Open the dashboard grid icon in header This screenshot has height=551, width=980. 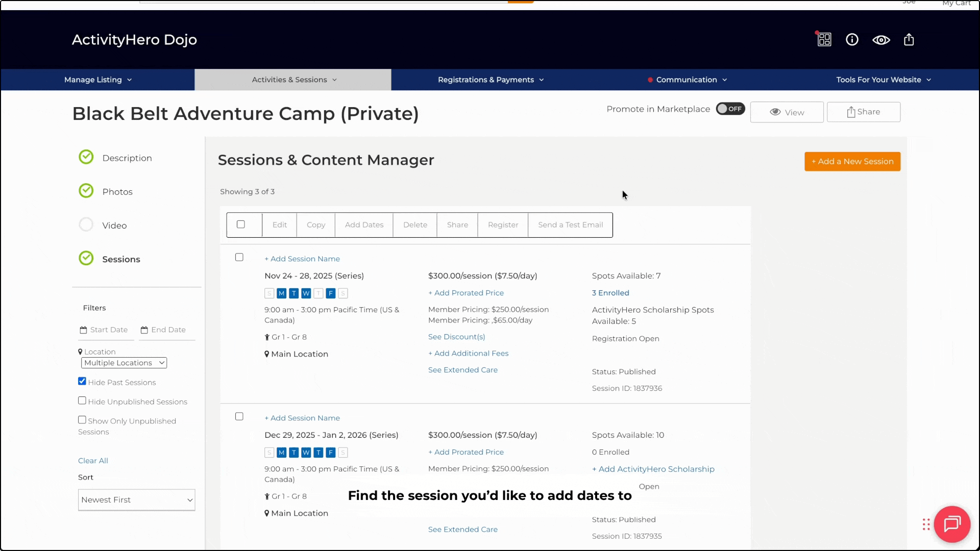tap(824, 40)
